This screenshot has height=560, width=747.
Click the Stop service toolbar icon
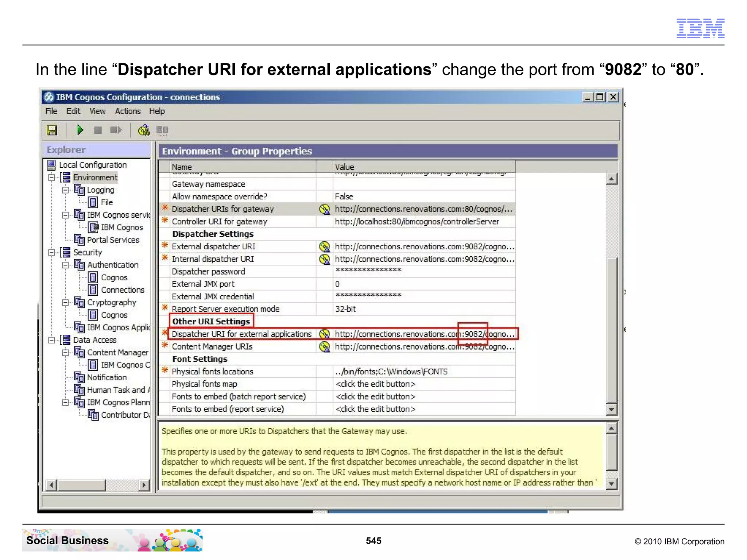click(x=98, y=130)
